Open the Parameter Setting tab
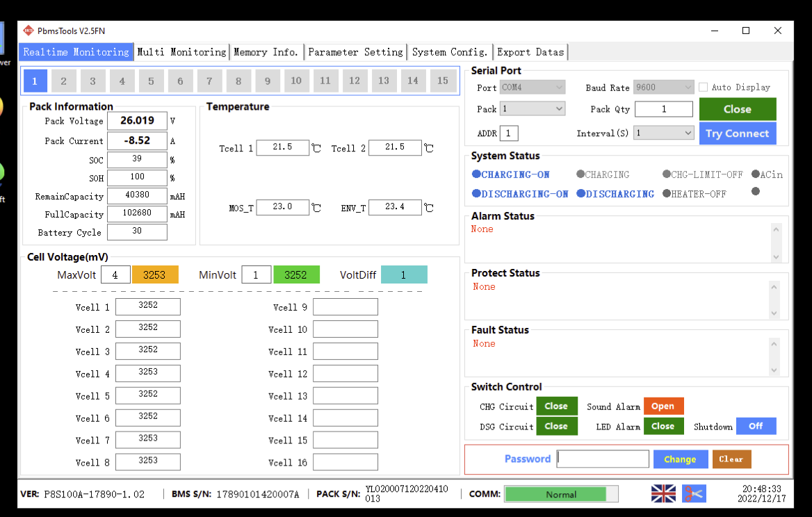This screenshot has height=517, width=812. [x=355, y=51]
